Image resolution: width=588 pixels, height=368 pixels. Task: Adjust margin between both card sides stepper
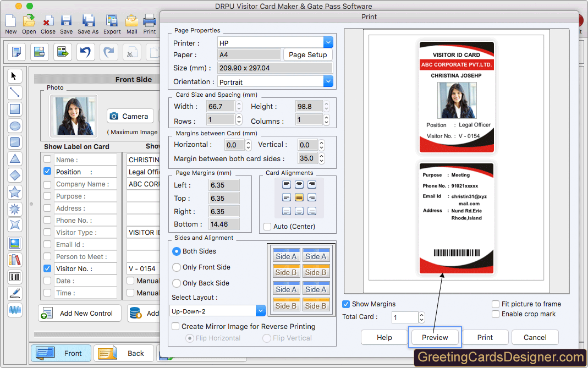321,158
